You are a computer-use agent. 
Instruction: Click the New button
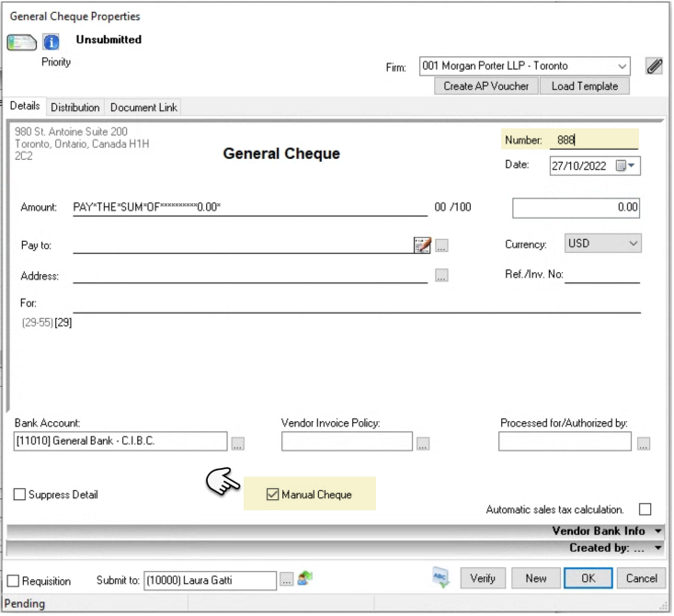(535, 578)
